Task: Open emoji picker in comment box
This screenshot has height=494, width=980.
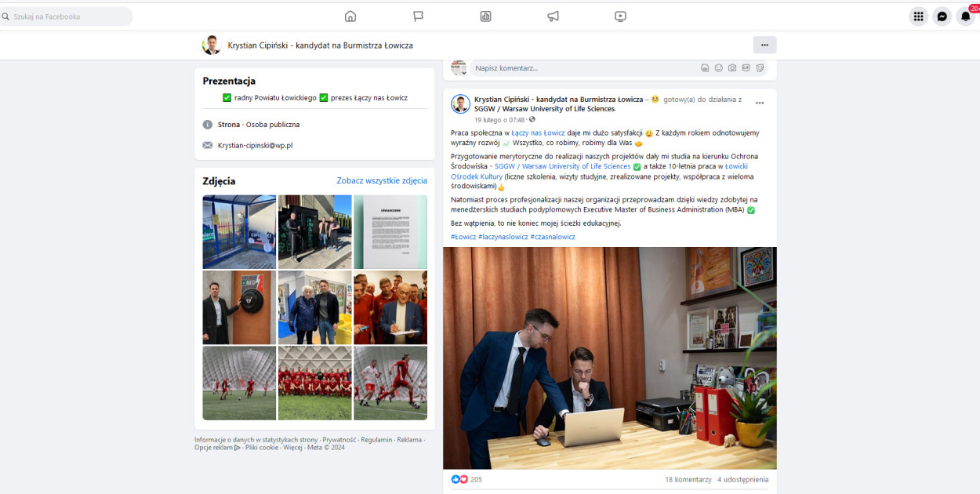Action: click(x=718, y=68)
